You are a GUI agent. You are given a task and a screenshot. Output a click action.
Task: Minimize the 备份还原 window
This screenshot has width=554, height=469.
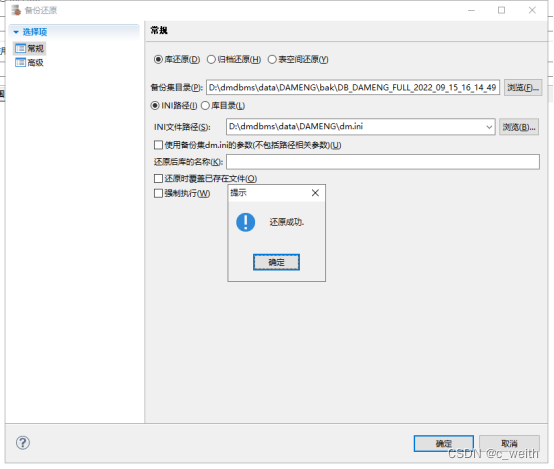[471, 10]
